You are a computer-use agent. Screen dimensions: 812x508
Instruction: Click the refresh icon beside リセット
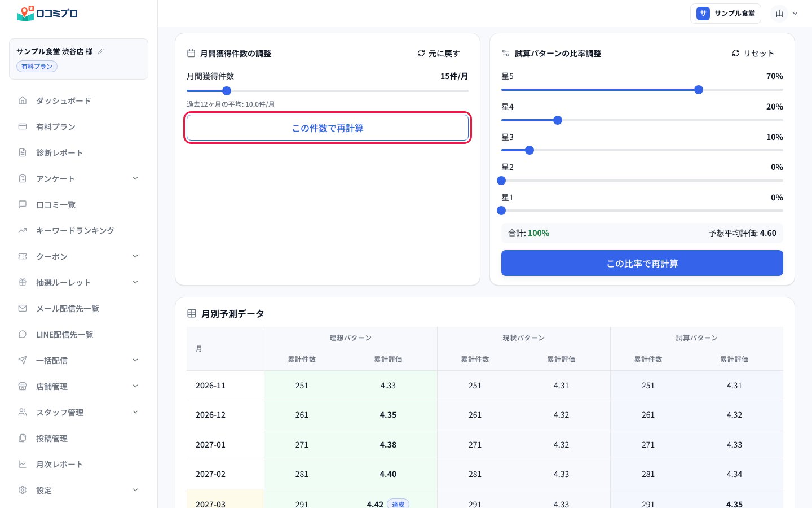(x=736, y=53)
